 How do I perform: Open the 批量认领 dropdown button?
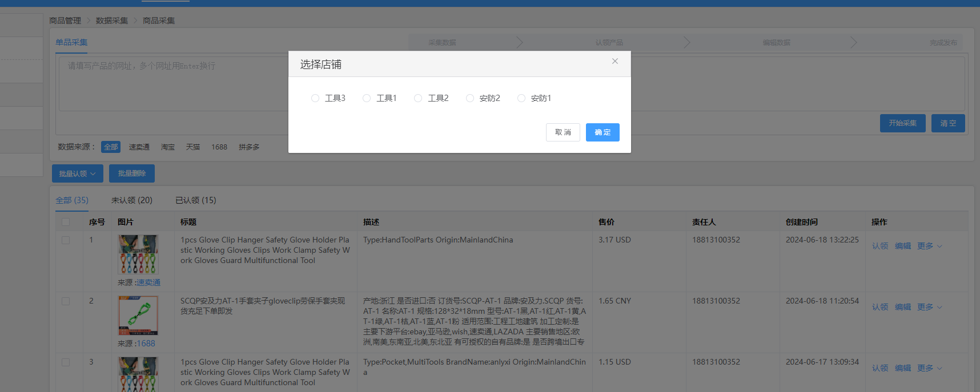pyautogui.click(x=78, y=173)
